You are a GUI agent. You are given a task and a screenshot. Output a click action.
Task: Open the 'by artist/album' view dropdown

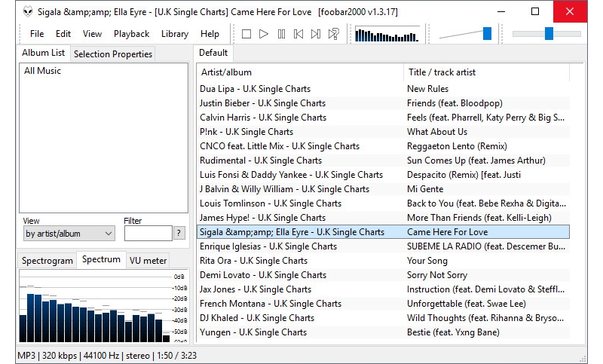click(x=69, y=234)
